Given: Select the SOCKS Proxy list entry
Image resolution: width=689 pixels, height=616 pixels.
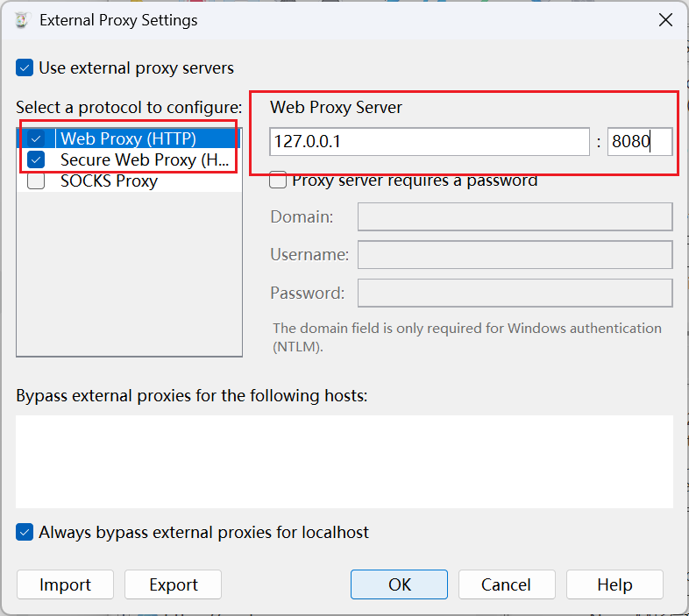Looking at the screenshot, I should (129, 181).
